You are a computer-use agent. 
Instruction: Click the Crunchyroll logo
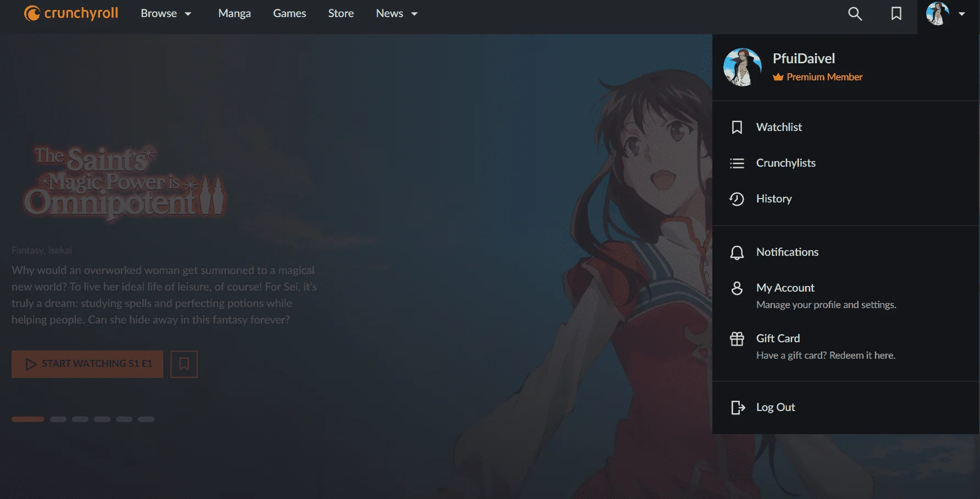tap(71, 13)
